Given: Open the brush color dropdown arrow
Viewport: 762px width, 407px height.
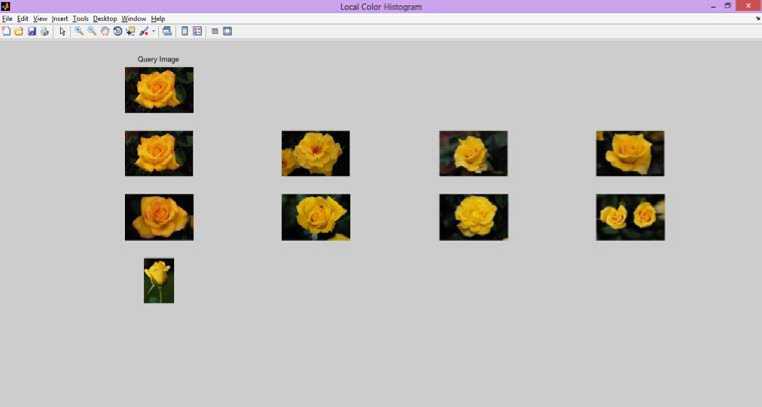Looking at the screenshot, I should 154,31.
